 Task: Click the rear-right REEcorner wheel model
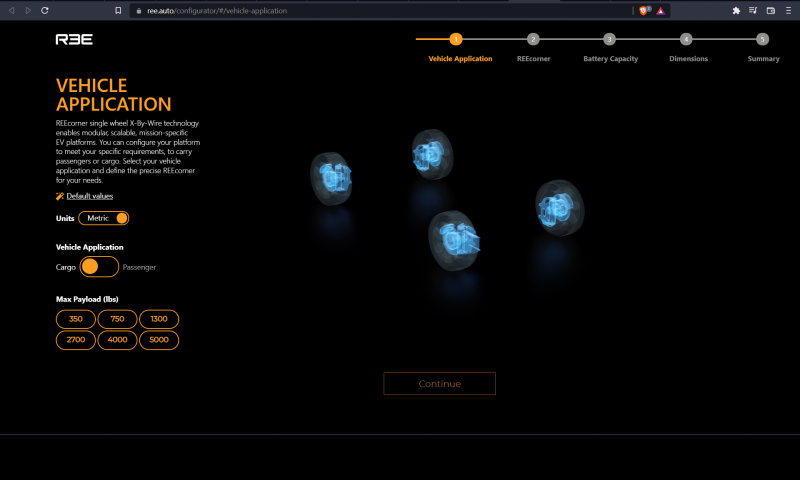559,208
